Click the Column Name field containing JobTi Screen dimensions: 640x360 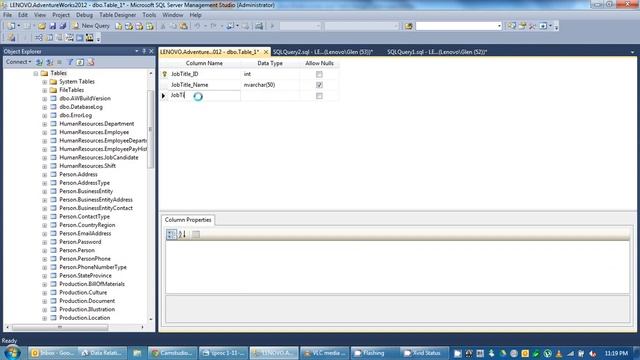pos(204,96)
